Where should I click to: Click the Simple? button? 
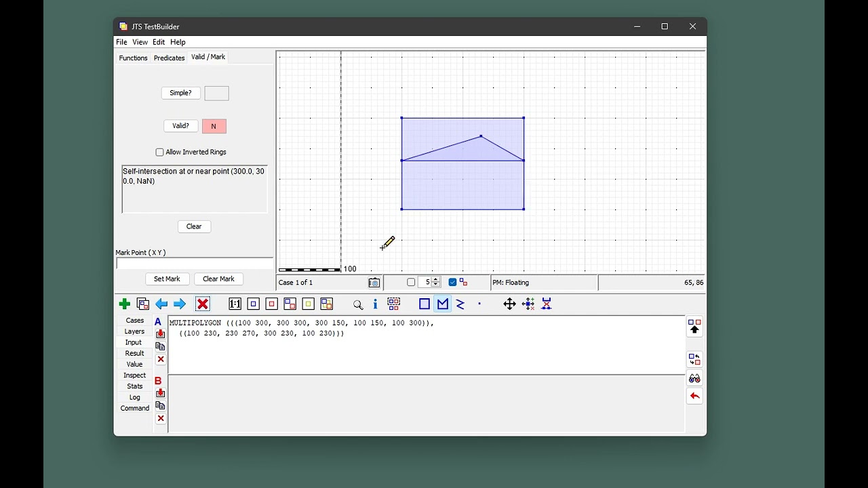tap(180, 93)
